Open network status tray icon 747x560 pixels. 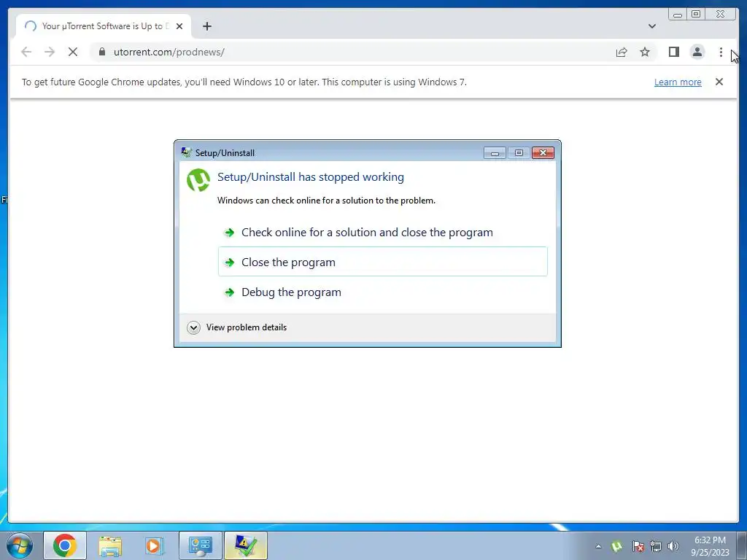click(x=656, y=546)
